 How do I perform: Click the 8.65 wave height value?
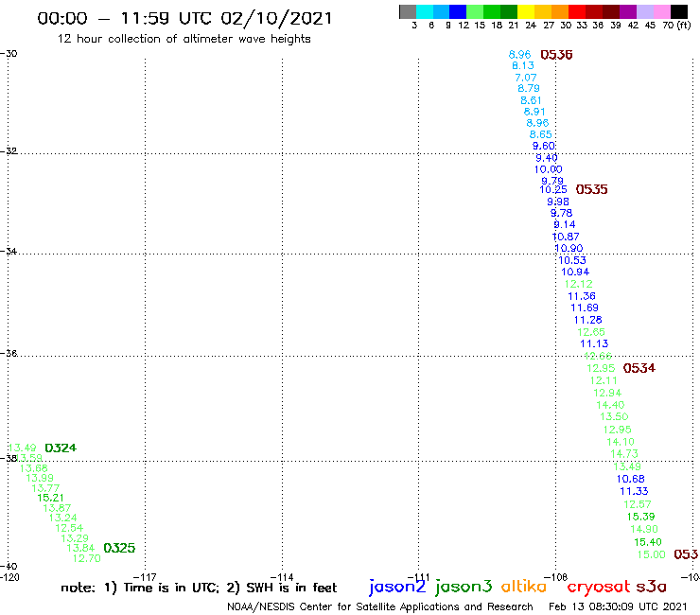(541, 134)
